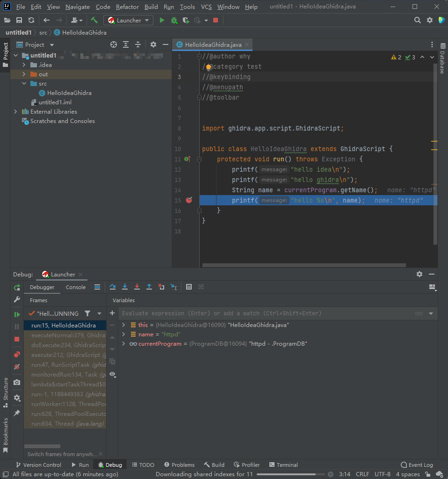Stop the debug session with red square

point(17,339)
